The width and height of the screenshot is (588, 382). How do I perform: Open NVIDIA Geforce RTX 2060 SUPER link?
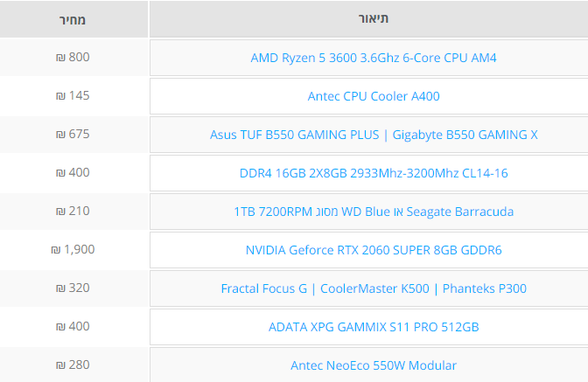click(x=374, y=250)
